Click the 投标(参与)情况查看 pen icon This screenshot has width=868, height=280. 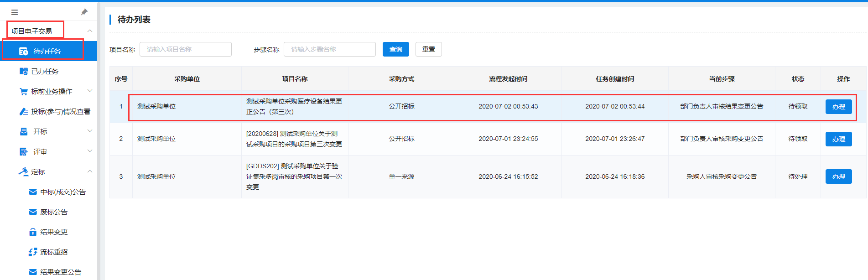click(24, 112)
